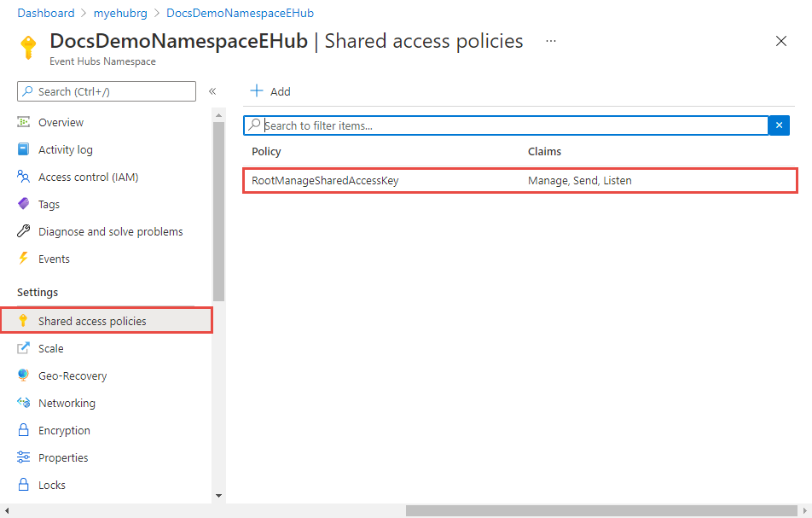The image size is (812, 518).
Task: Click the Scale icon in sidebar
Action: 23,348
